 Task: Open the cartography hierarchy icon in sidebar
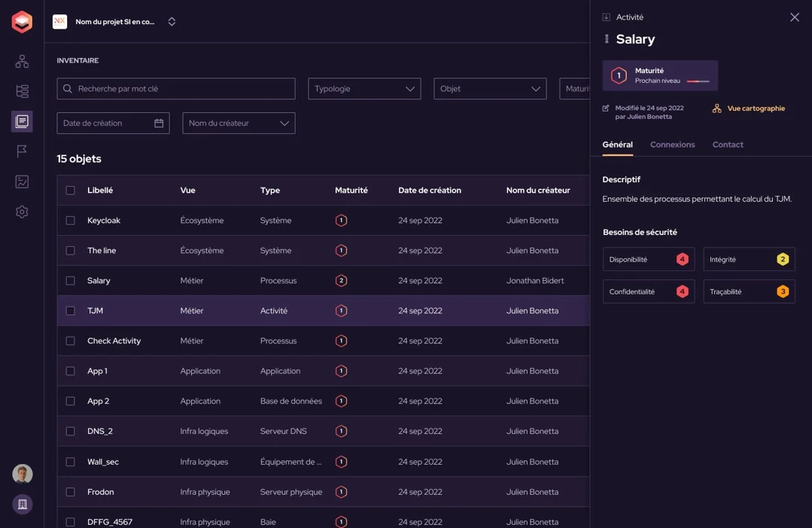pos(22,61)
